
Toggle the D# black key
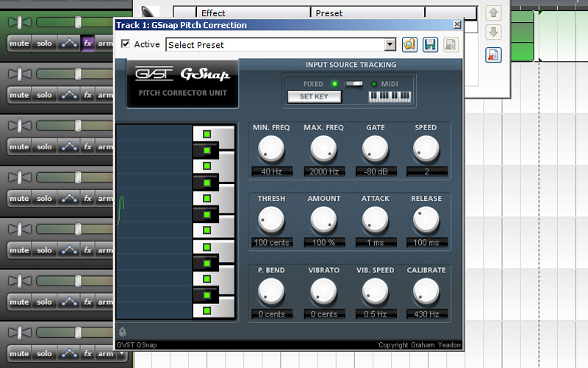207,263
